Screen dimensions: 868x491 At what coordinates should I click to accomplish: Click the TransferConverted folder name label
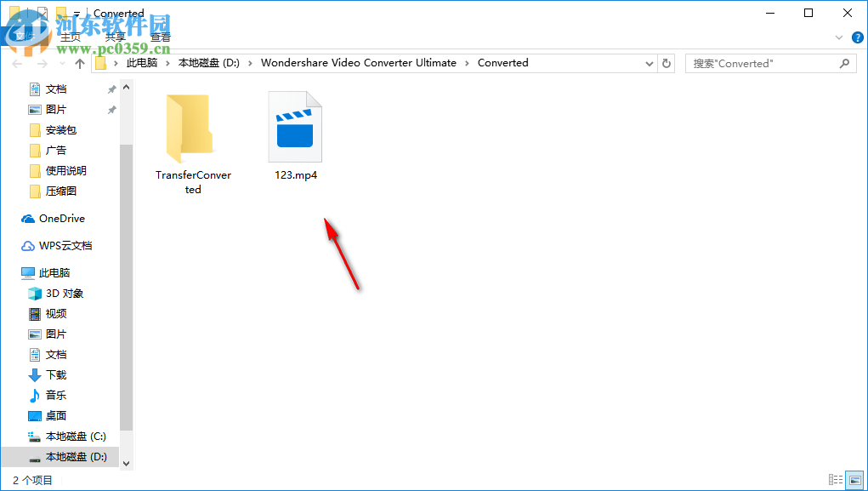click(x=193, y=182)
